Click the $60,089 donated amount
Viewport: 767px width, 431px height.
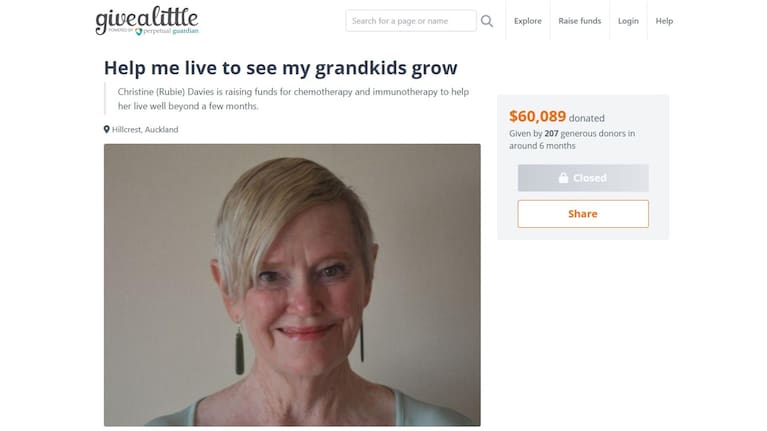tap(537, 116)
